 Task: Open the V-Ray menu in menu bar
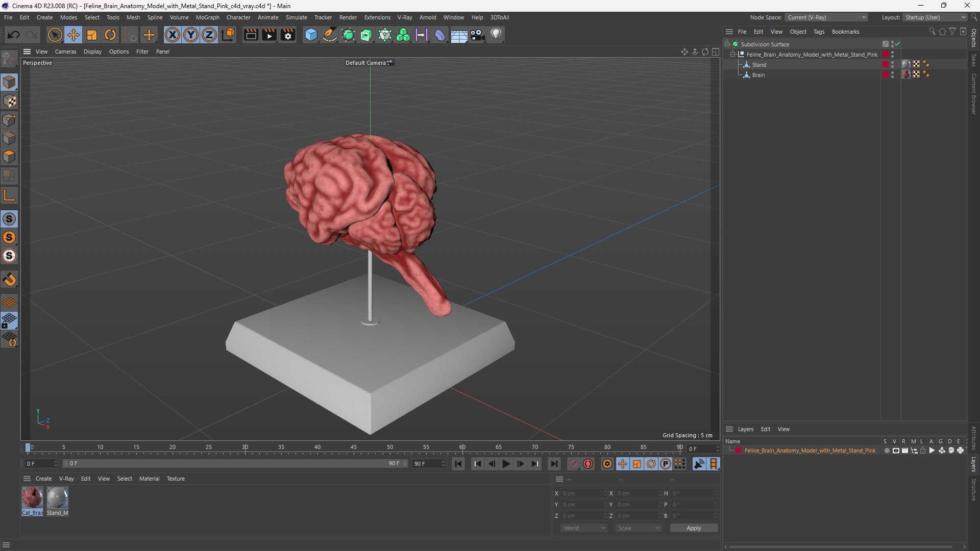click(405, 17)
